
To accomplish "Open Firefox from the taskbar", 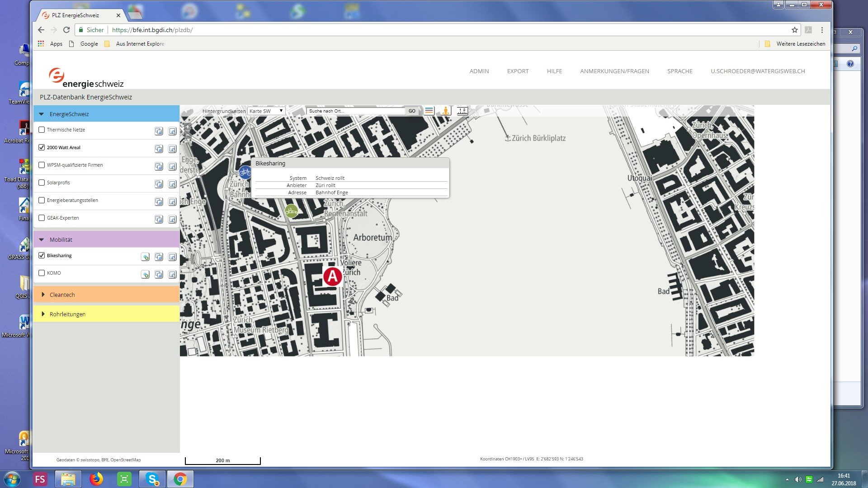I will tap(96, 479).
